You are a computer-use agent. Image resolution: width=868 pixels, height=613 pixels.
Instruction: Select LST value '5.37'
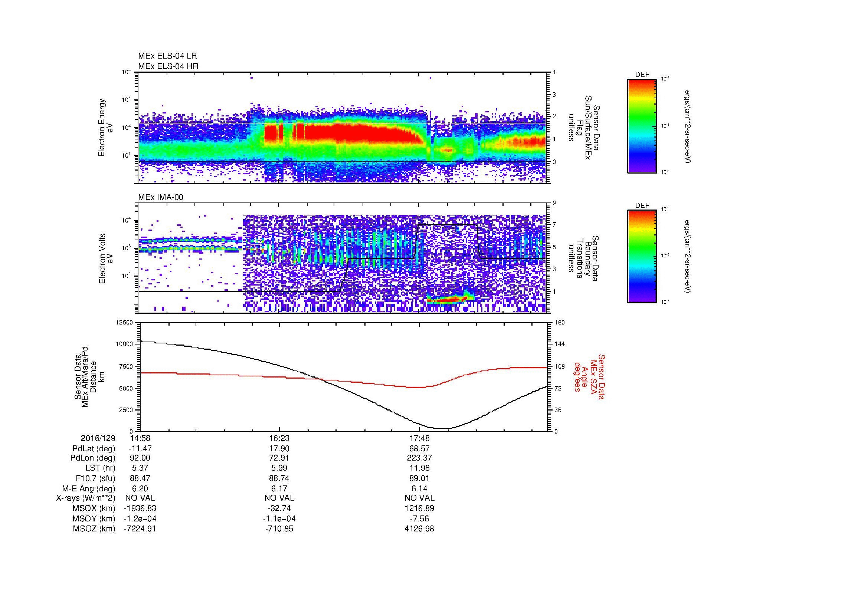[x=140, y=468]
